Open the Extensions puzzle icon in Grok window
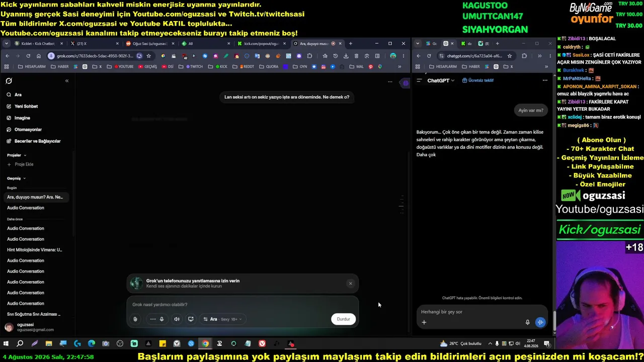644x362 pixels. pyautogui.click(x=309, y=56)
